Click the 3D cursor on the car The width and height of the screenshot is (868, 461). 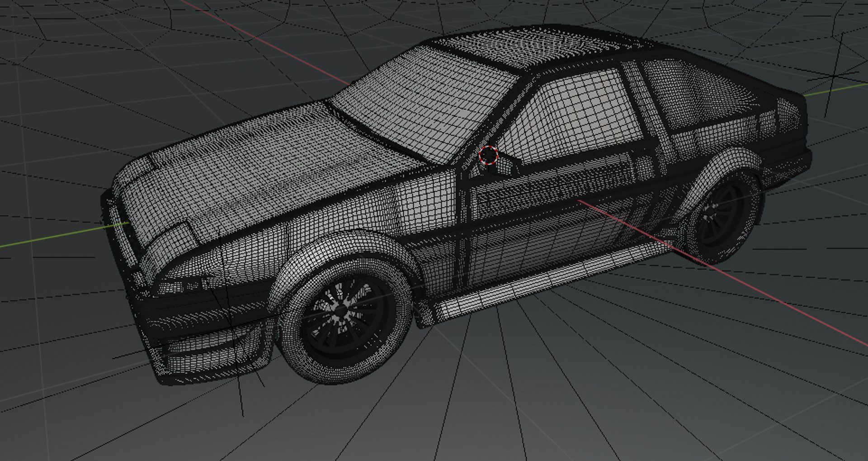coord(488,155)
